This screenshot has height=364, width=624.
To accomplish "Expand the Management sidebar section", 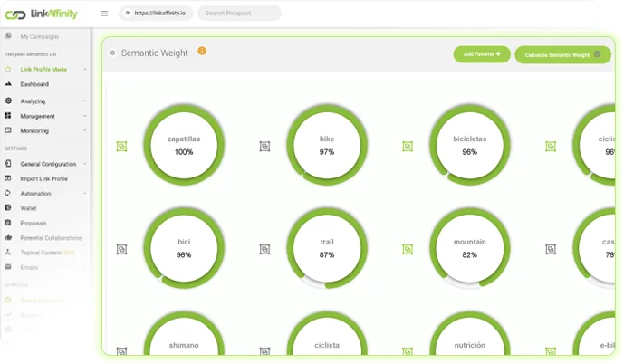I will pos(45,116).
